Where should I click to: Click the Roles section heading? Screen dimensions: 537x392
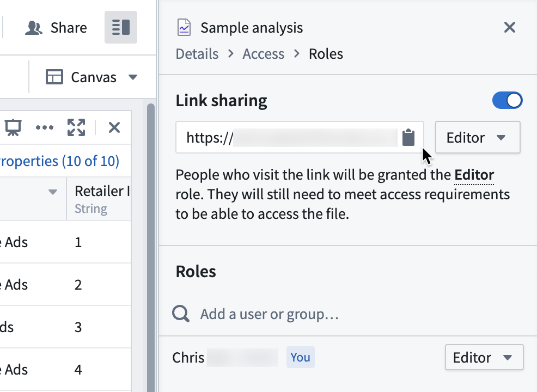(196, 272)
